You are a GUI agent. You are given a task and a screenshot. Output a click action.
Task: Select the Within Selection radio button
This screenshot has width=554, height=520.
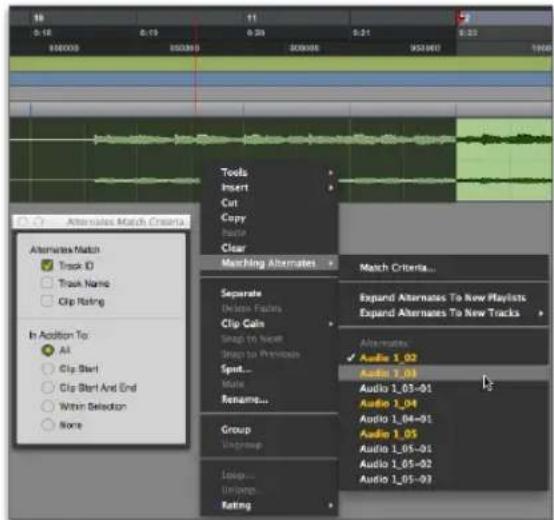point(48,406)
